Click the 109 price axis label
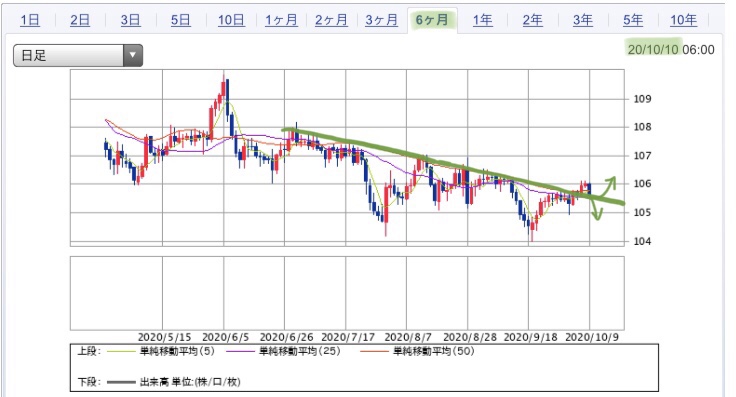 coord(642,99)
